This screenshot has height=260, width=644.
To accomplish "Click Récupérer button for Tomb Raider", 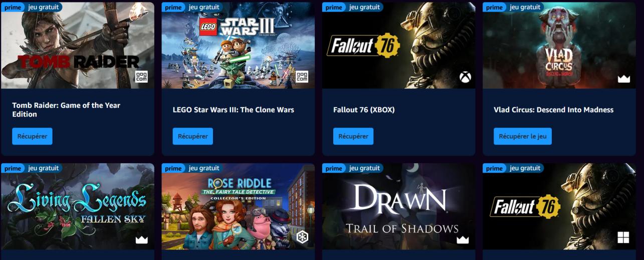I will point(32,136).
